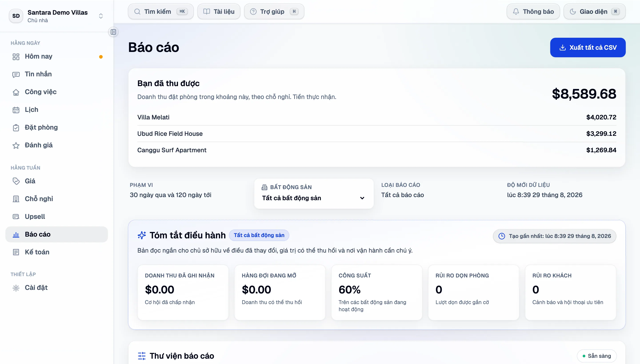
Task: Click the Upsell card icon
Action: pos(16,217)
